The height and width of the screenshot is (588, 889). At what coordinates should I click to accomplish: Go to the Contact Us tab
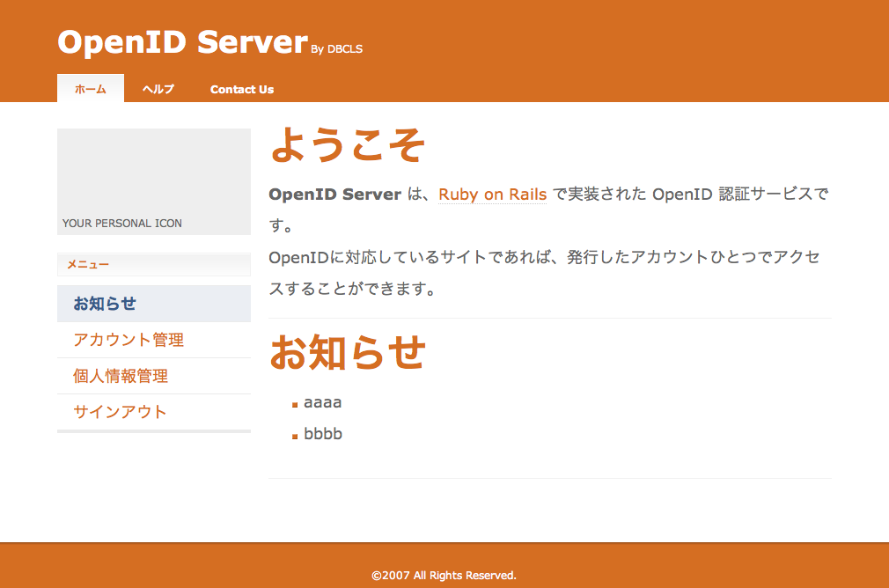pos(241,89)
